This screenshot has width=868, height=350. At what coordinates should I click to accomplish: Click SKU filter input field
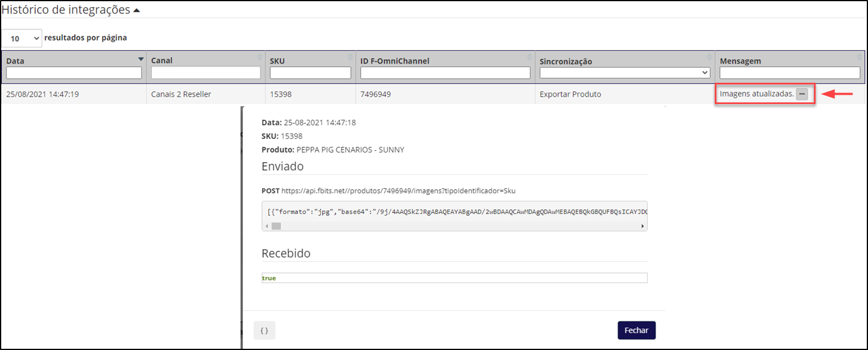[310, 73]
